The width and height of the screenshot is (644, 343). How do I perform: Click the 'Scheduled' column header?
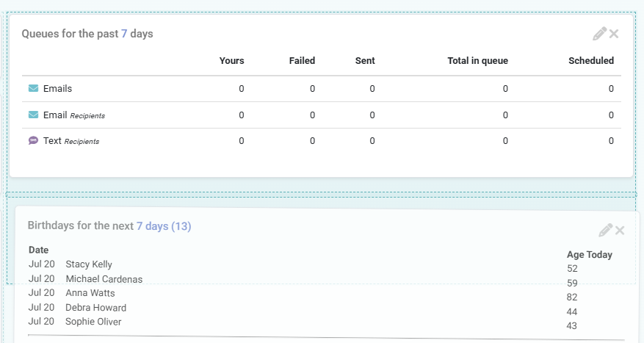coord(591,61)
